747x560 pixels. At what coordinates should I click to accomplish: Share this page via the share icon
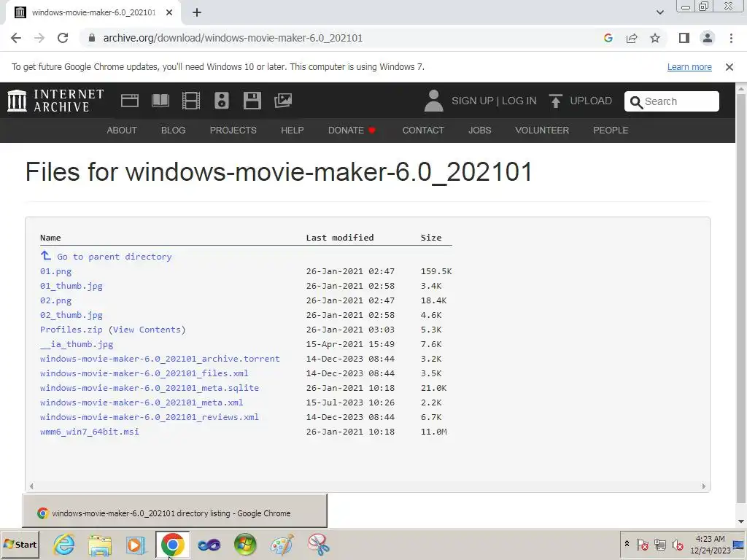(632, 38)
